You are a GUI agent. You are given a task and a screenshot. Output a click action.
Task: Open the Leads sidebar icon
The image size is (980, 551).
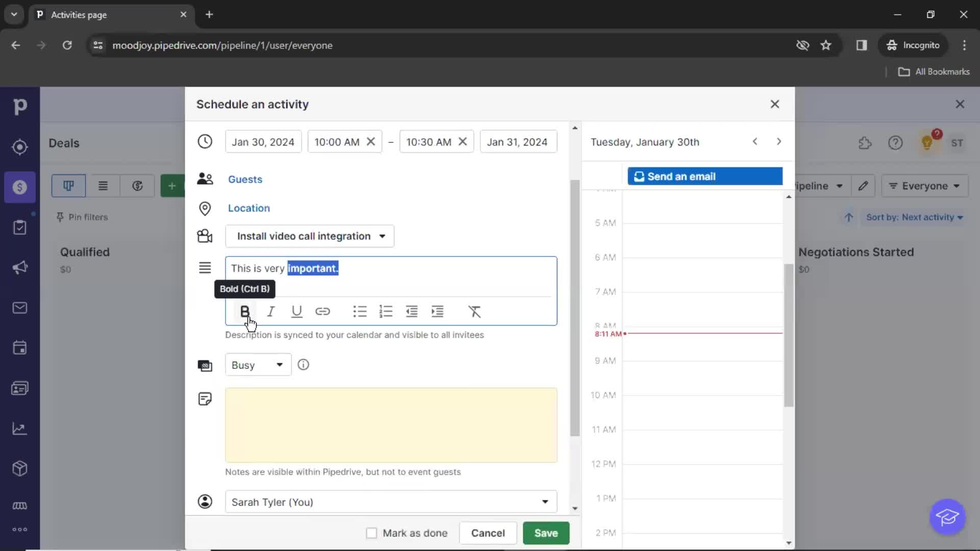point(20,147)
